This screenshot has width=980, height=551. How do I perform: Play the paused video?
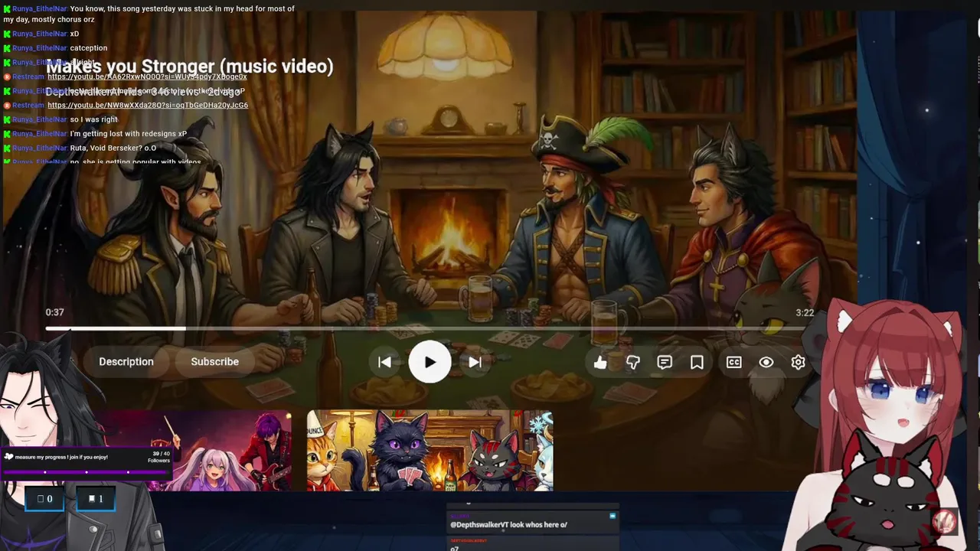(430, 362)
